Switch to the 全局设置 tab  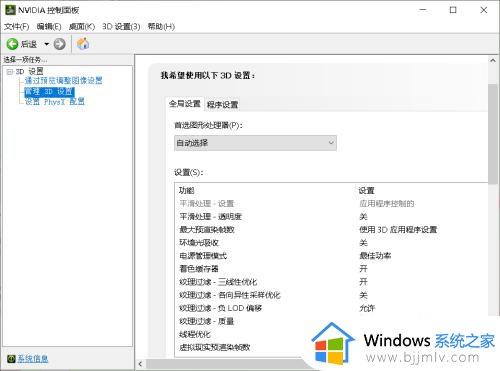pos(184,104)
